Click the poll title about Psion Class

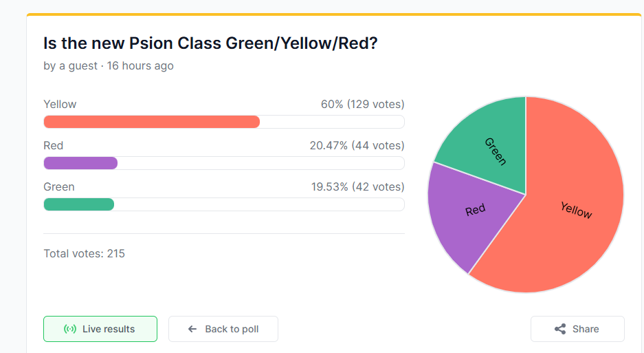[210, 43]
